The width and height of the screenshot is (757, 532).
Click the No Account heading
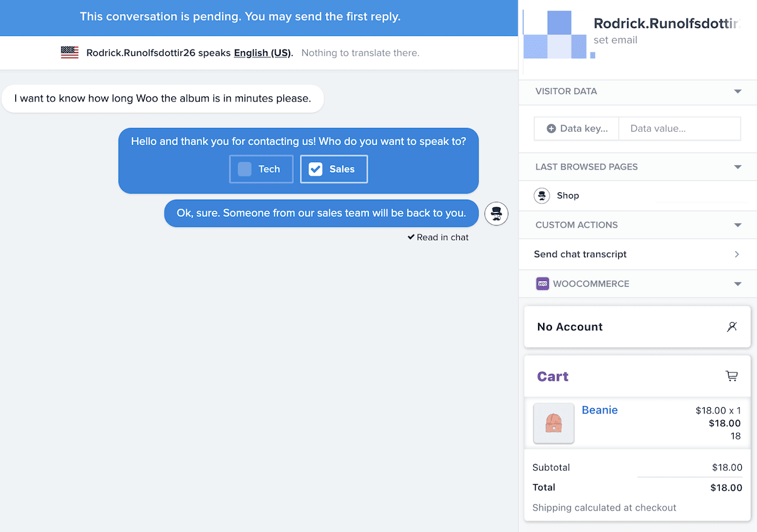click(x=570, y=327)
